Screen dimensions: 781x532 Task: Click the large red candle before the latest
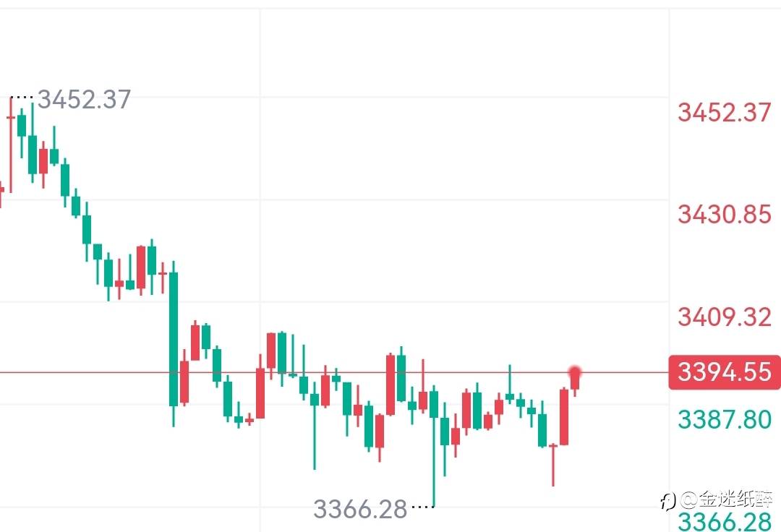[x=564, y=416]
